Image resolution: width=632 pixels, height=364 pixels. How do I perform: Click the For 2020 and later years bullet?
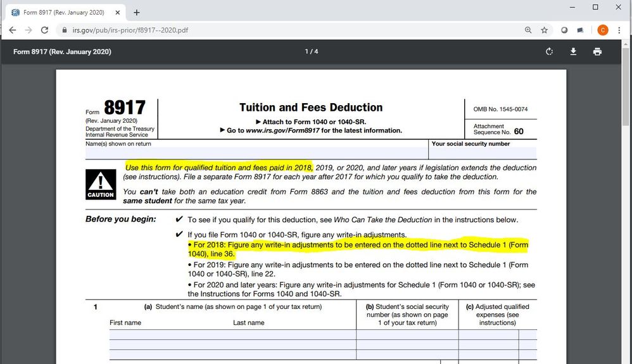click(x=362, y=289)
